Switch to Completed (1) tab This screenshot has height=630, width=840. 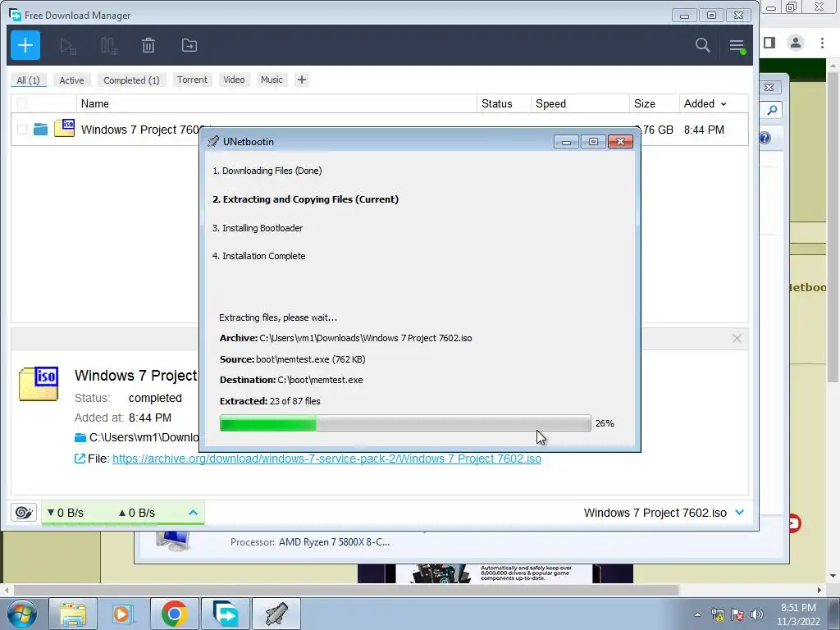pos(131,80)
